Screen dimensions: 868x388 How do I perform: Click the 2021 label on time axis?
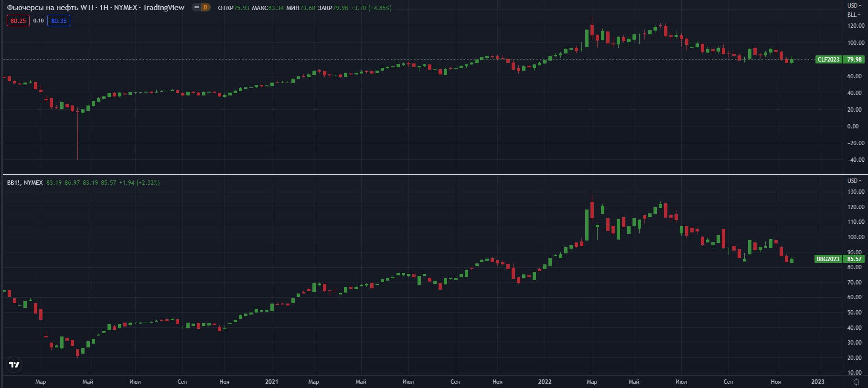(x=271, y=382)
